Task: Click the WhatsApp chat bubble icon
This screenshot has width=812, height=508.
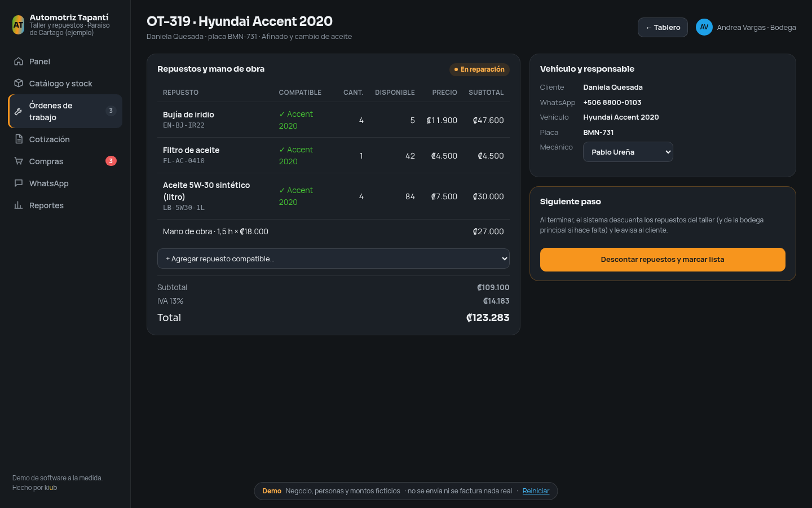Action: 19,183
